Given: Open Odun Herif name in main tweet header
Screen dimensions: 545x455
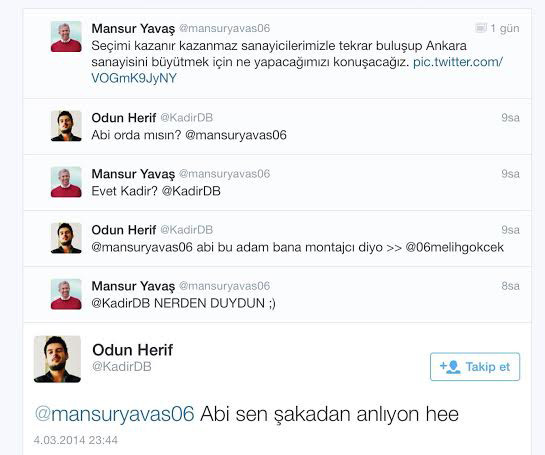Looking at the screenshot, I should pyautogui.click(x=132, y=350).
